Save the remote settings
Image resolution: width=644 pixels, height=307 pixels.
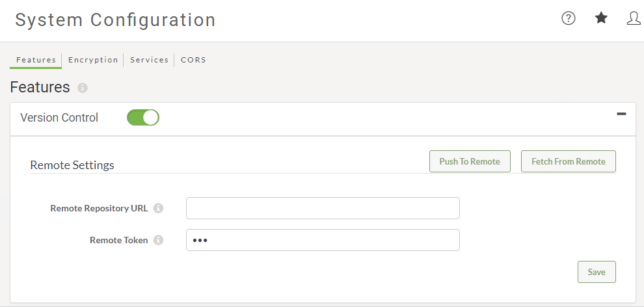tap(597, 272)
